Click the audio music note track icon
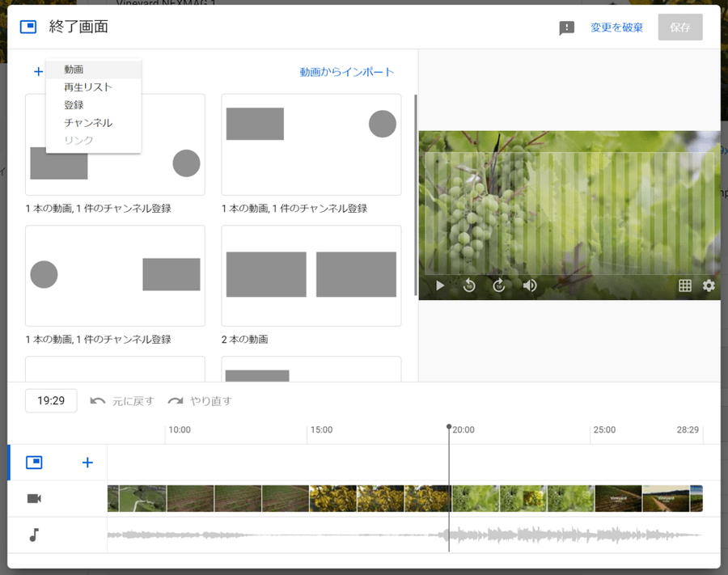The image size is (728, 575). pos(34,535)
